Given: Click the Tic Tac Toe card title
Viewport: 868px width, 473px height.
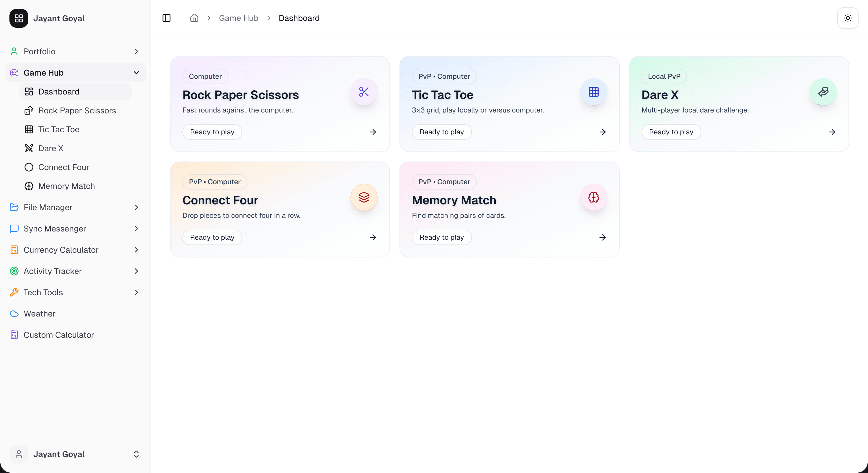Looking at the screenshot, I should point(443,95).
